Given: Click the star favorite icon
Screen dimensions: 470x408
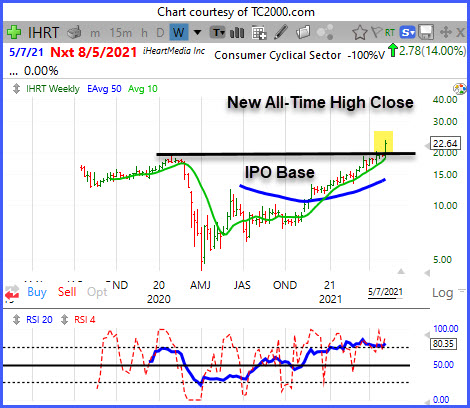Looking at the screenshot, I should coord(359,33).
